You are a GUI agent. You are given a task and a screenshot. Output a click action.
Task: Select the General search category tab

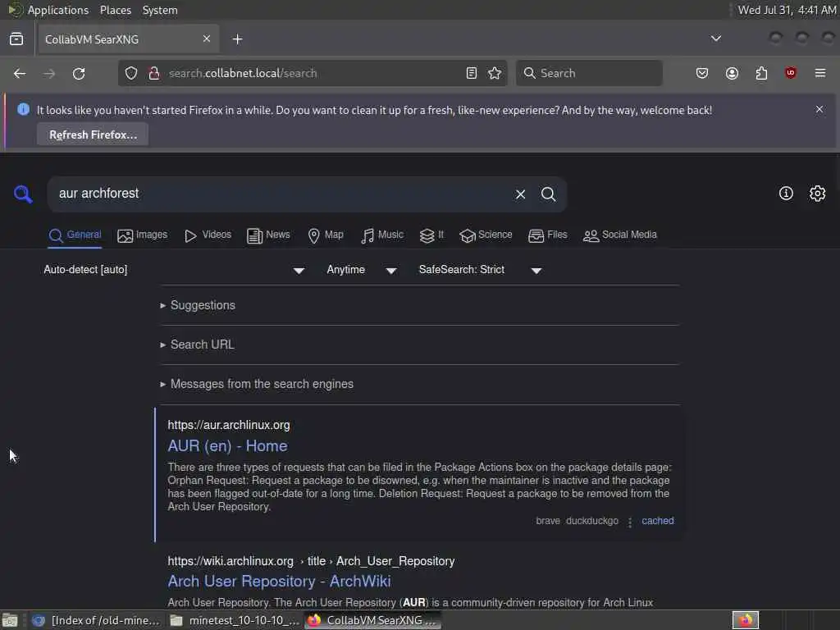(x=75, y=235)
